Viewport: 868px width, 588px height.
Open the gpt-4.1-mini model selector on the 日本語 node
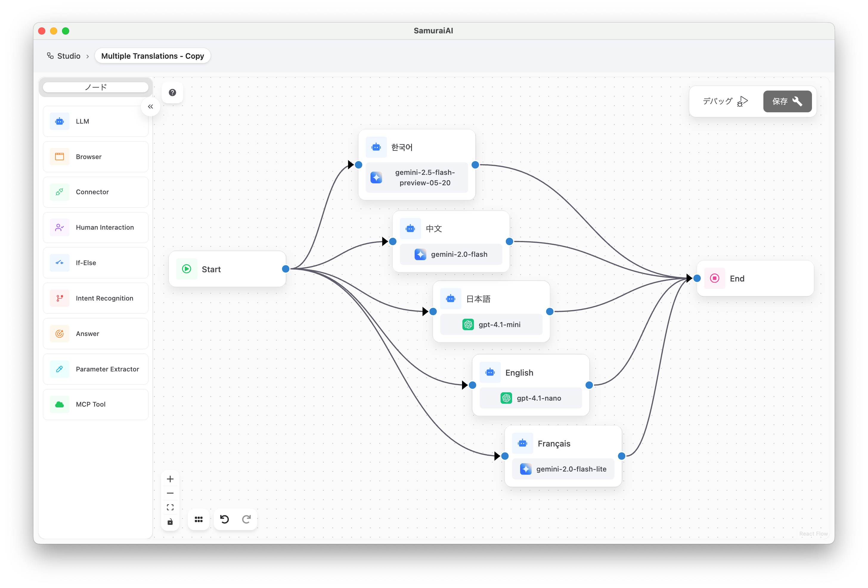click(x=491, y=324)
